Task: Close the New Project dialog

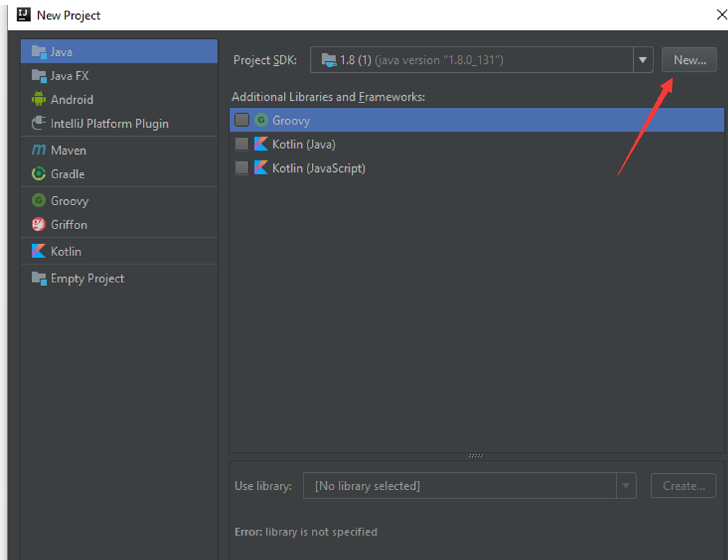Action: 722,15
